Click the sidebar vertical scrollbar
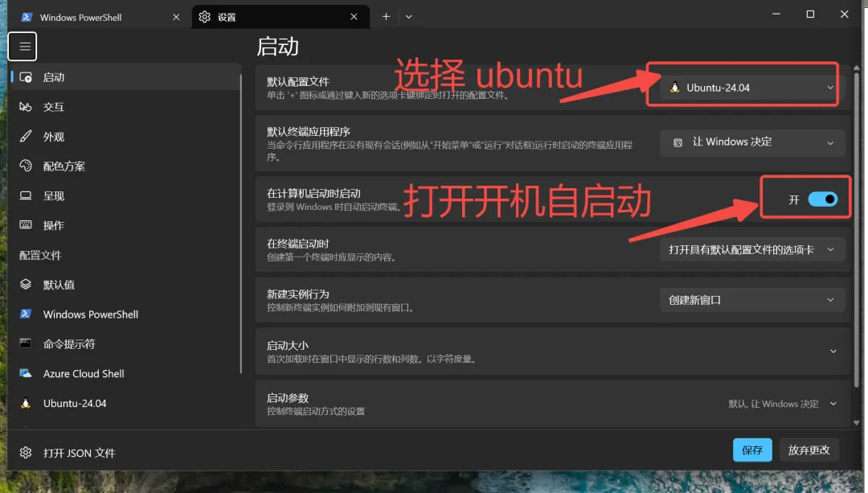Viewport: 868px width, 493px height. pyautogui.click(x=241, y=224)
